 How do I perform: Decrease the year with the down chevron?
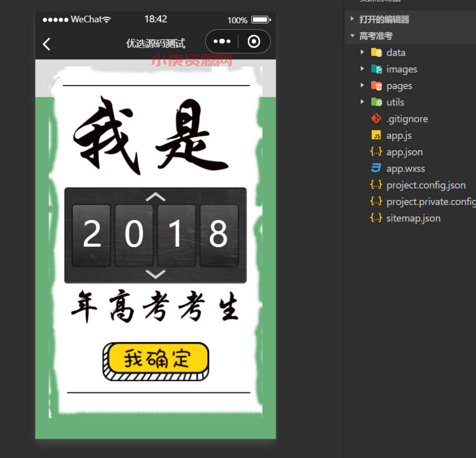point(156,274)
